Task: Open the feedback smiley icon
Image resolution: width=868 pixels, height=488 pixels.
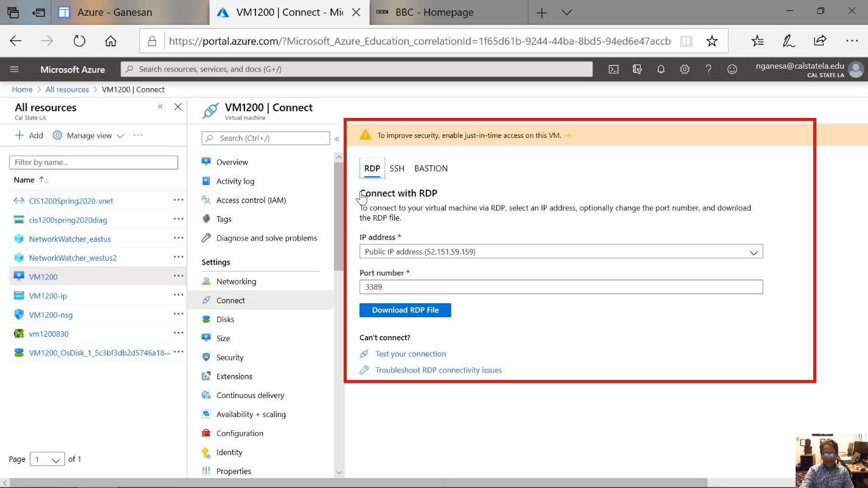Action: coord(732,69)
